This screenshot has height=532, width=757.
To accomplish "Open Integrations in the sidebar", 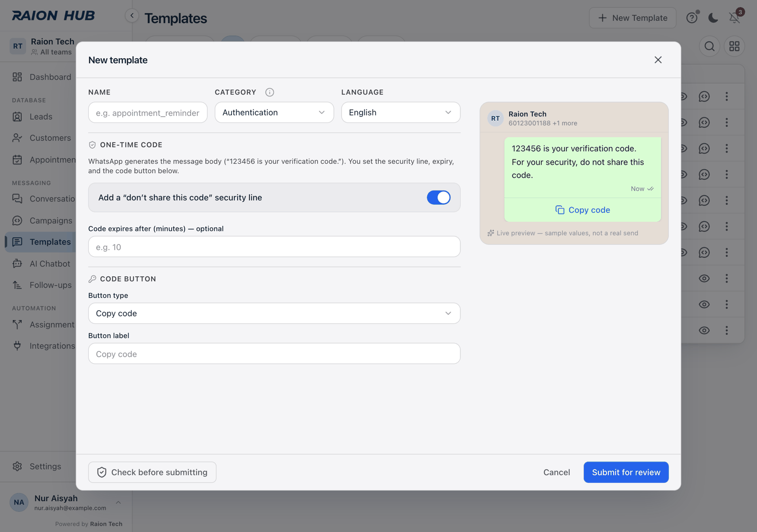I will point(44,346).
